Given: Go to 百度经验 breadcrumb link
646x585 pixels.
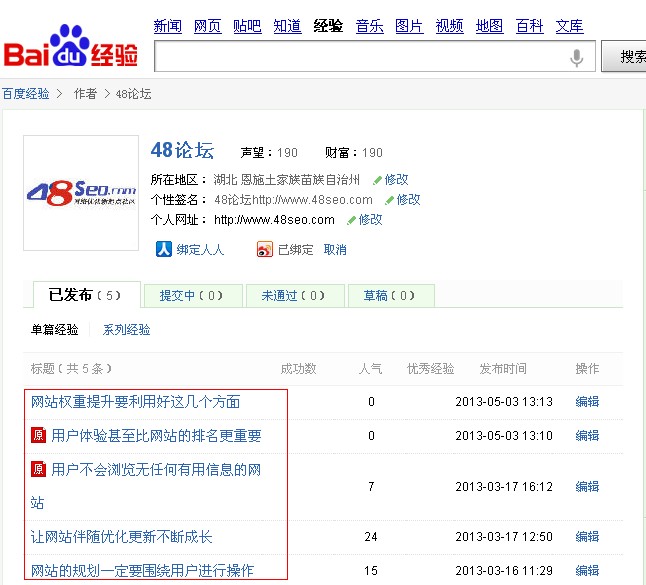Looking at the screenshot, I should [26, 94].
